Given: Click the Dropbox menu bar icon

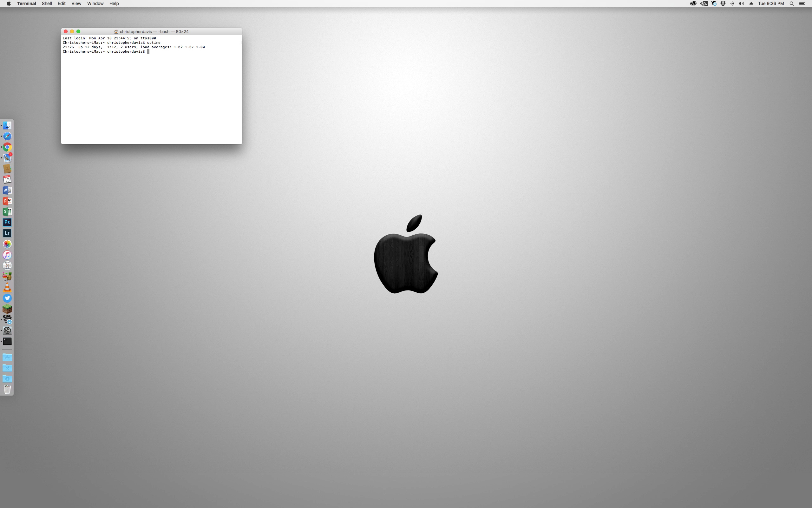Looking at the screenshot, I should point(723,3).
